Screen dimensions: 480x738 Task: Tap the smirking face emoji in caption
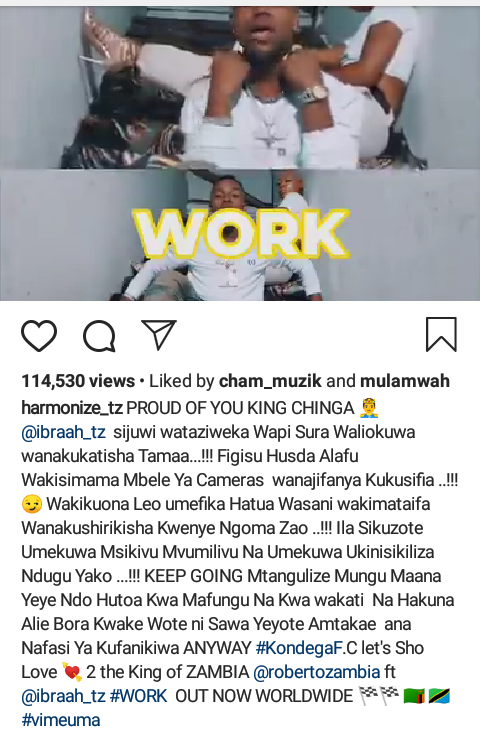pos(32,504)
